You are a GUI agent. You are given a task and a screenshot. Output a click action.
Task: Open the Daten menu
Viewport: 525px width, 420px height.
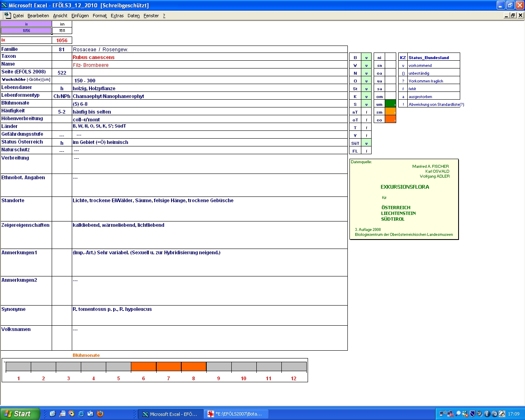coord(134,16)
